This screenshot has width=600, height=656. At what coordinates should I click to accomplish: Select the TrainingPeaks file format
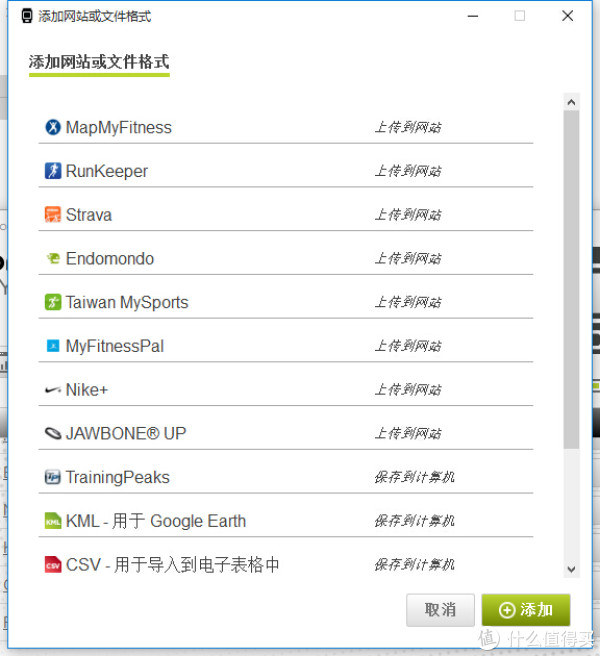pyautogui.click(x=286, y=477)
